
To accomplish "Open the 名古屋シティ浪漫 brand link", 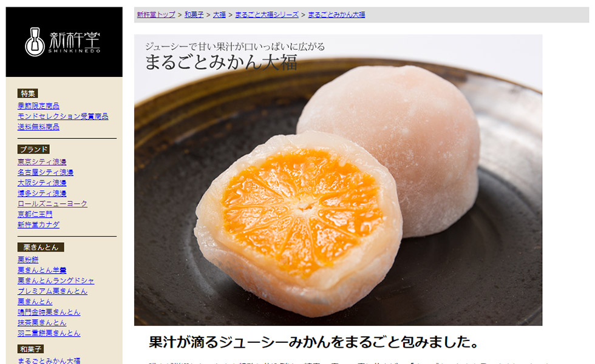I will click(46, 172).
